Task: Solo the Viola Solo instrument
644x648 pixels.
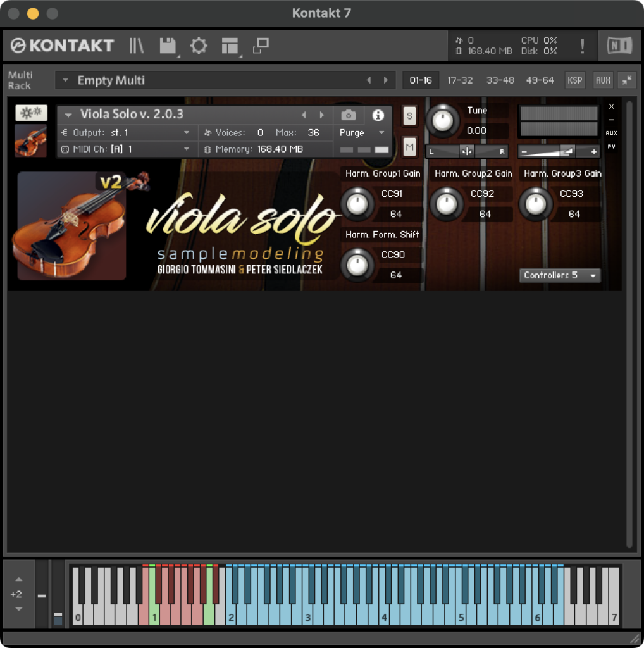Action: click(x=409, y=115)
